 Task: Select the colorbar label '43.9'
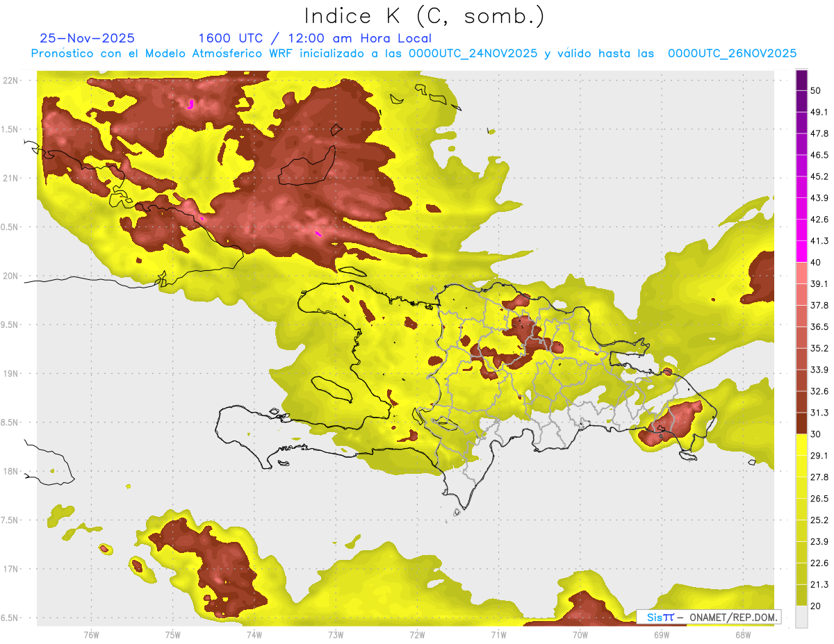819,198
